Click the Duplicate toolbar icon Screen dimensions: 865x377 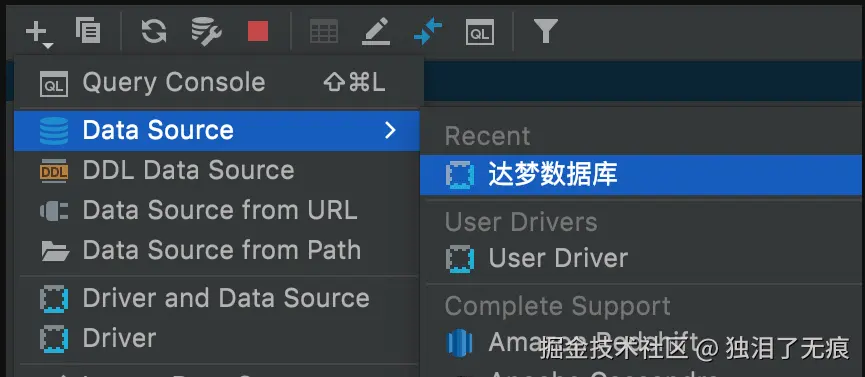(x=88, y=30)
